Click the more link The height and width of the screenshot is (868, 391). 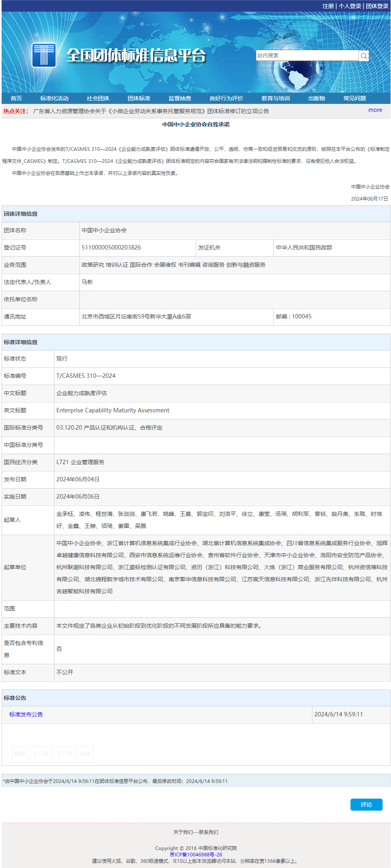pos(375,110)
